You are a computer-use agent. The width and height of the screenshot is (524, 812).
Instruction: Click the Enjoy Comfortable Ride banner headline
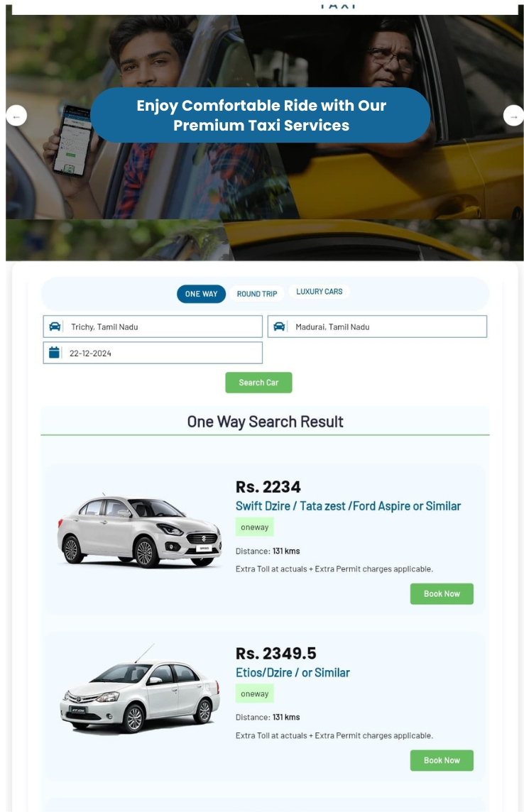coord(261,115)
